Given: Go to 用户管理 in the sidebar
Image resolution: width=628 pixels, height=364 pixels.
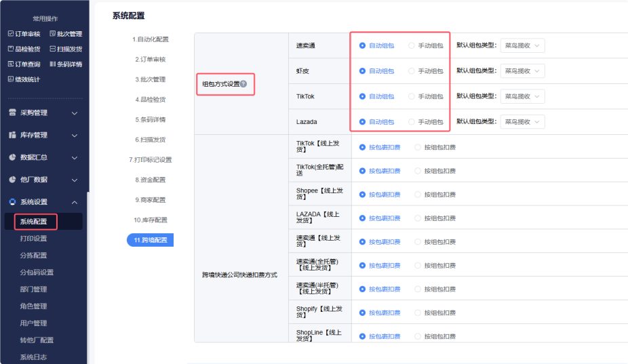Looking at the screenshot, I should (33, 323).
